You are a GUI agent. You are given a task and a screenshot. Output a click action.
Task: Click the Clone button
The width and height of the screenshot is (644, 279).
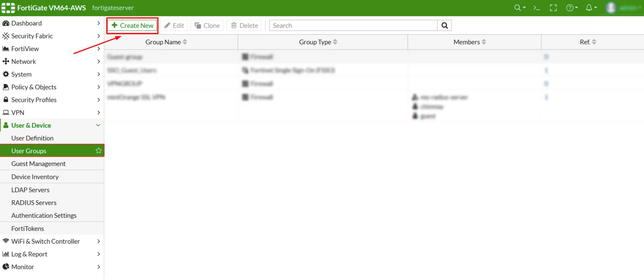coord(207,26)
